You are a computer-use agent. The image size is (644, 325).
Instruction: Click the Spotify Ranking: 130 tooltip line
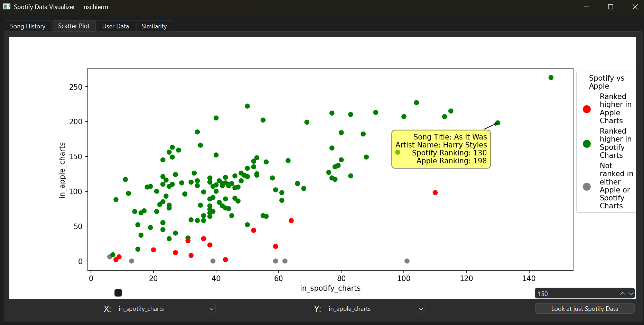tap(449, 153)
